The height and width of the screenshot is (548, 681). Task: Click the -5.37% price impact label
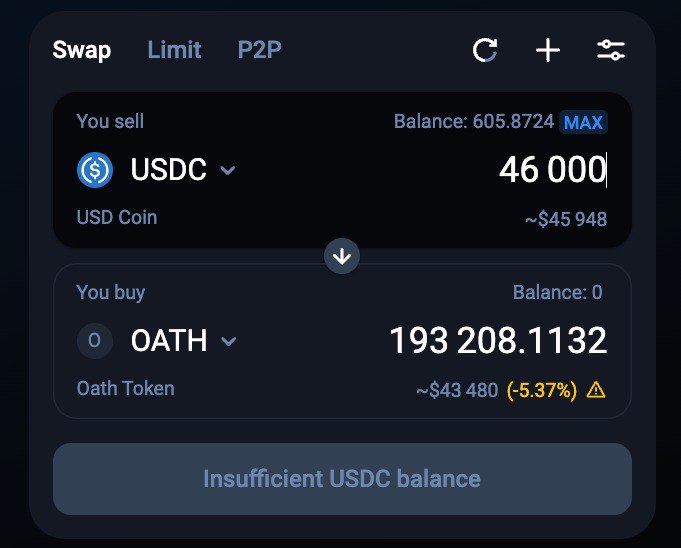point(542,390)
